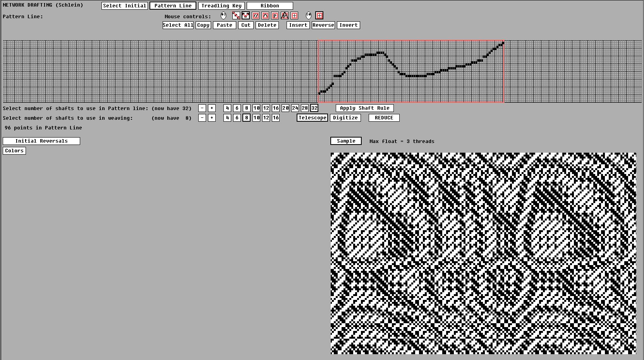Set pattern line to 16 shafts

[x=275, y=108]
